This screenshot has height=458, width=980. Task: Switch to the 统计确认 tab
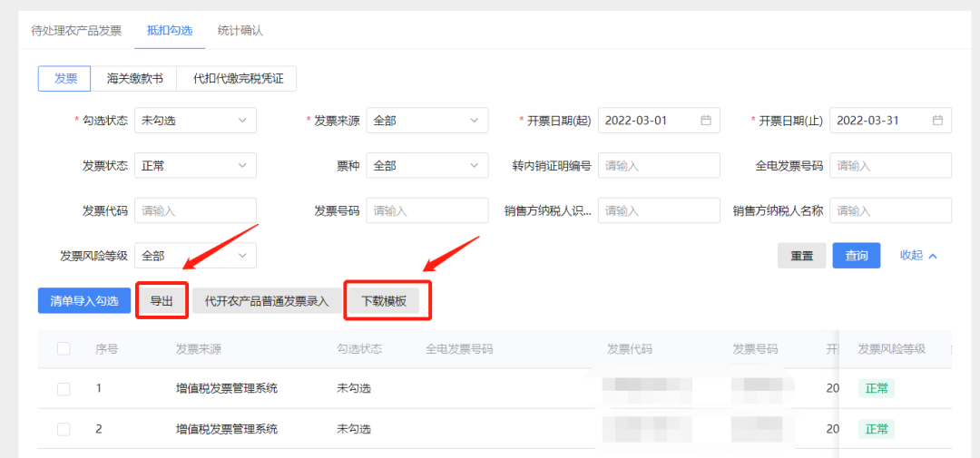pyautogui.click(x=240, y=31)
